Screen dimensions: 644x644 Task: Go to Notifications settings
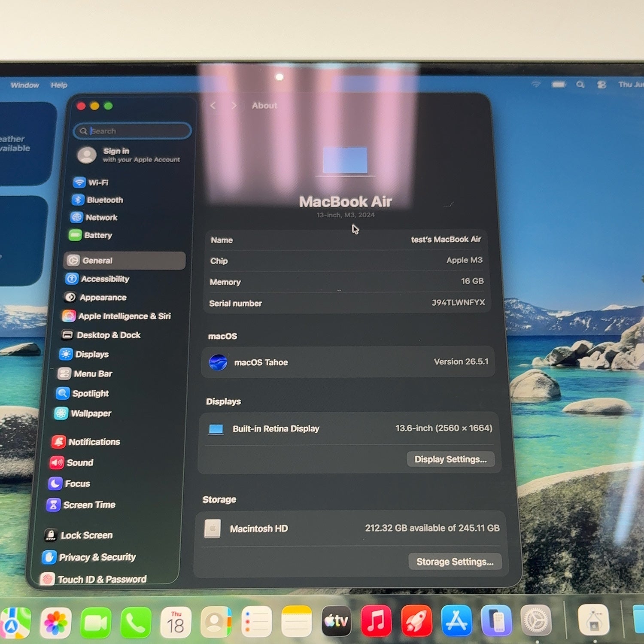pos(86,442)
